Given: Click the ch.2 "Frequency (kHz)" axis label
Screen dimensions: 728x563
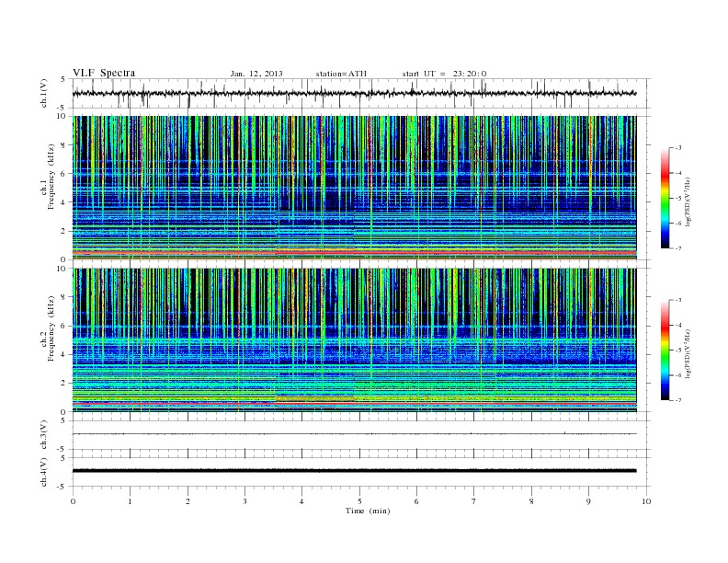Looking at the screenshot, I should (x=51, y=328).
